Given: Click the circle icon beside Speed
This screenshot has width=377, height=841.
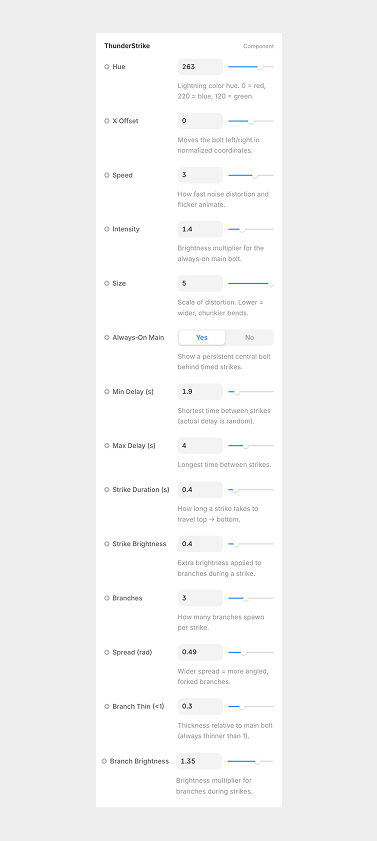Looking at the screenshot, I should pyautogui.click(x=107, y=175).
